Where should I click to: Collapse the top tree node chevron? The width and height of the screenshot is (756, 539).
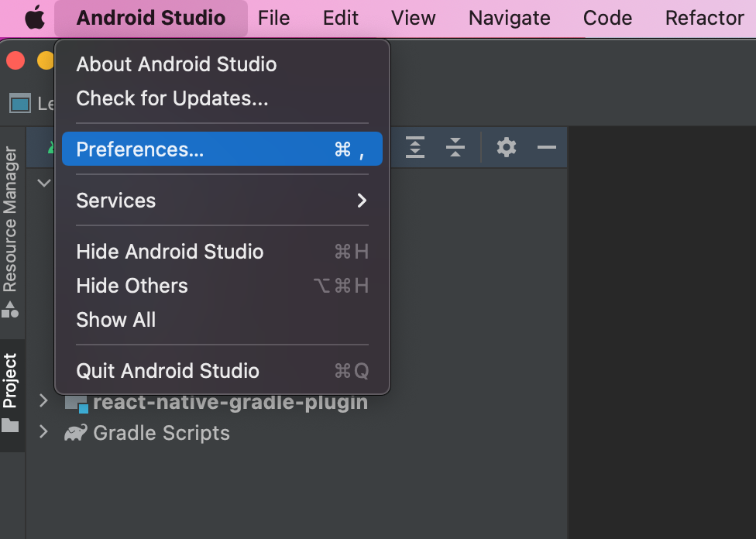[44, 184]
